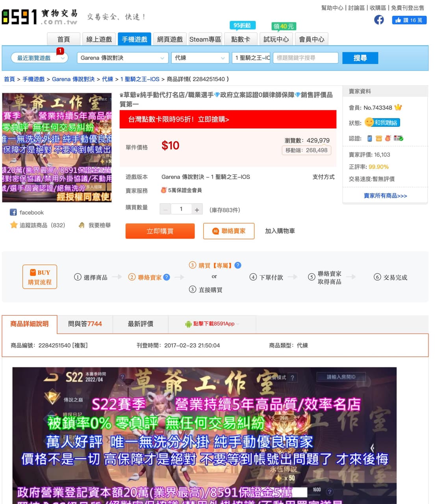This screenshot has width=436, height=504.
Task: Switch to the 商品詳細說明 tab
Action: (30, 324)
